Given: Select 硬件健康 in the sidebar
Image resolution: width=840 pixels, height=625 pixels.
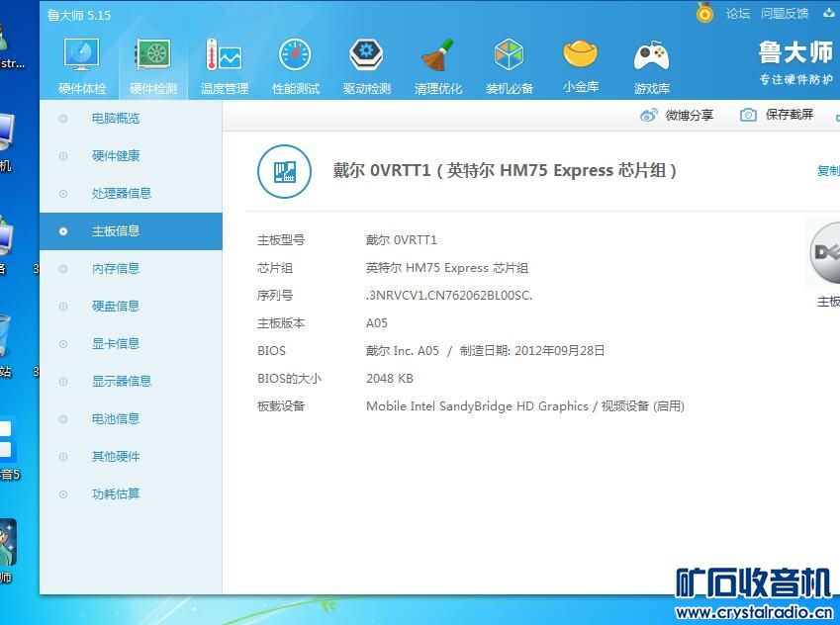Looking at the screenshot, I should pyautogui.click(x=116, y=156).
